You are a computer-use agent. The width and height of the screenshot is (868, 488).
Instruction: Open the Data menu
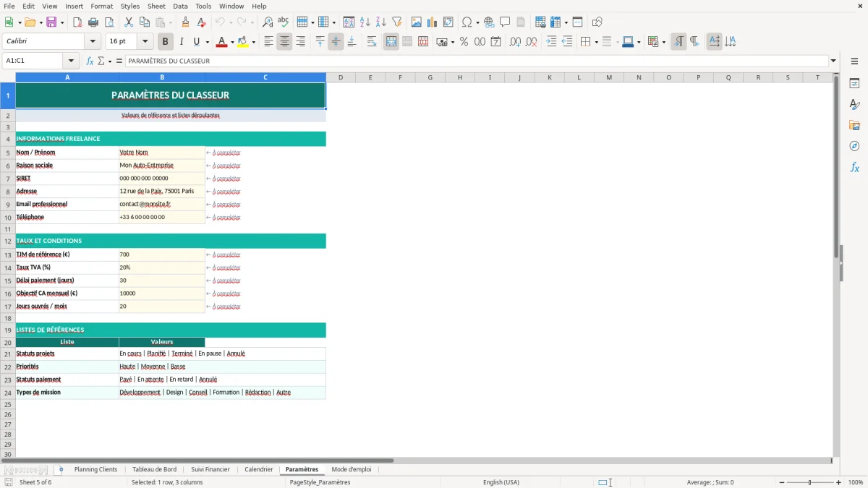click(180, 6)
